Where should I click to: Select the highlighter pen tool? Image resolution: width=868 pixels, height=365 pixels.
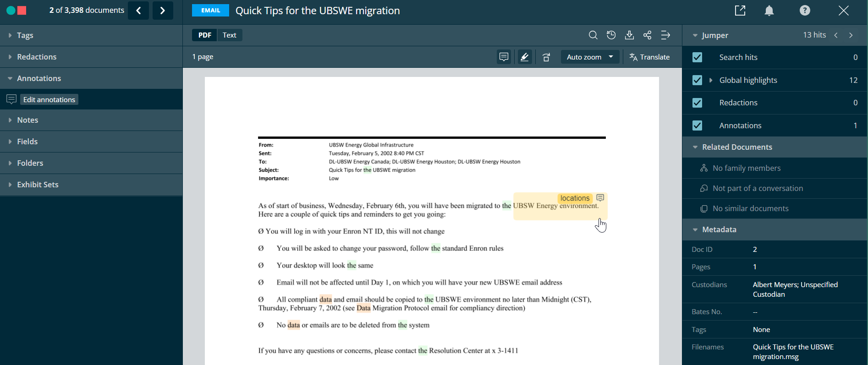click(x=525, y=57)
